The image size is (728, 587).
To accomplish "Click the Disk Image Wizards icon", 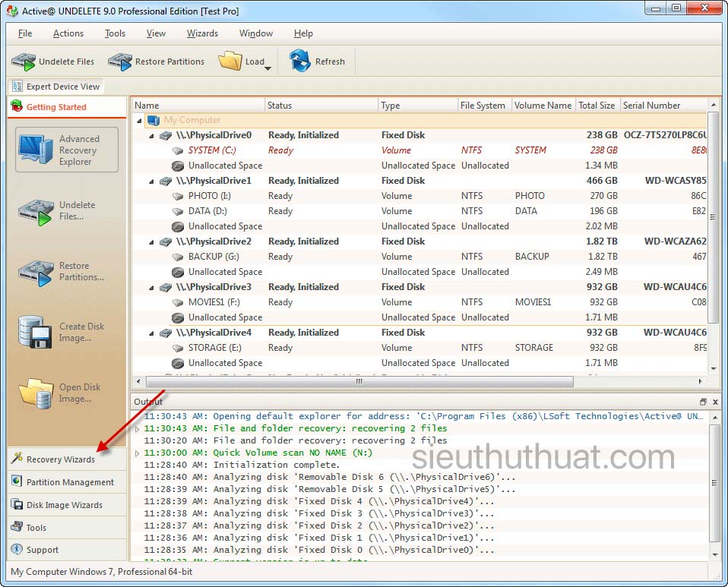I will tap(17, 504).
